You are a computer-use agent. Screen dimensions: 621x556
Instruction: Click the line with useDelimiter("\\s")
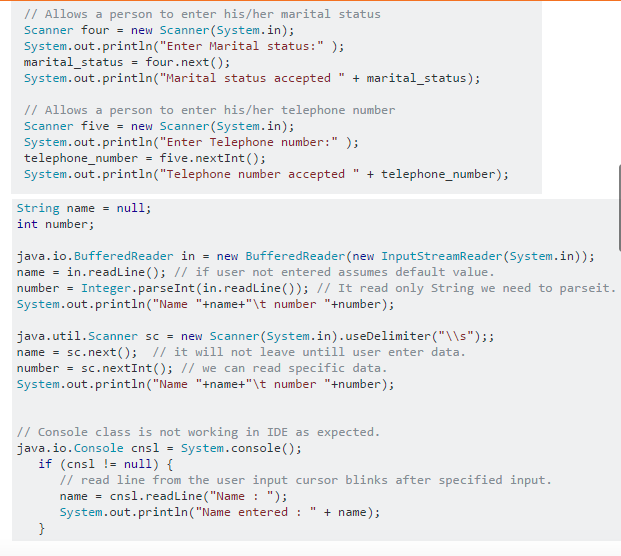pos(255,336)
